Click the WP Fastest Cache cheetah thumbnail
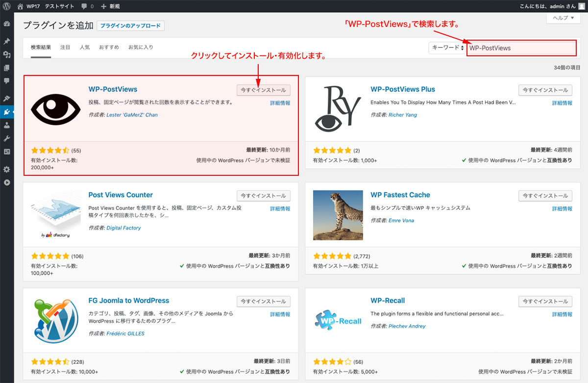 click(x=338, y=215)
